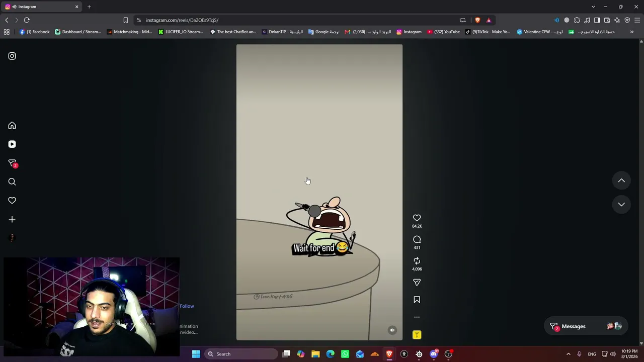Image resolution: width=644 pixels, height=362 pixels.
Task: Open the profile avatar in the sidebar
Action: [x=12, y=238]
